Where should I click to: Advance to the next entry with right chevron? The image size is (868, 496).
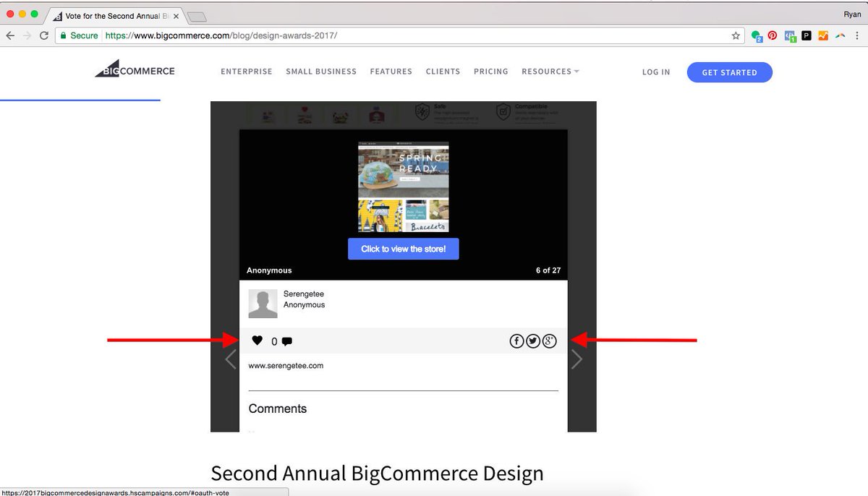(x=576, y=359)
